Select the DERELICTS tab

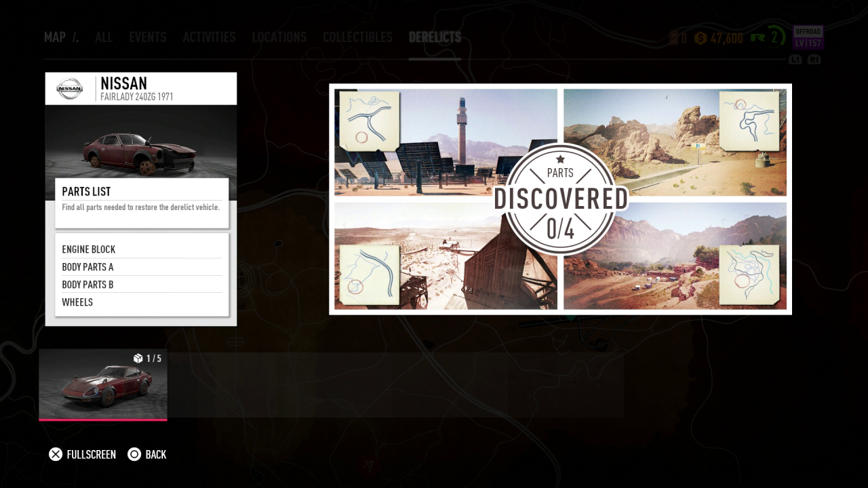[x=435, y=37]
